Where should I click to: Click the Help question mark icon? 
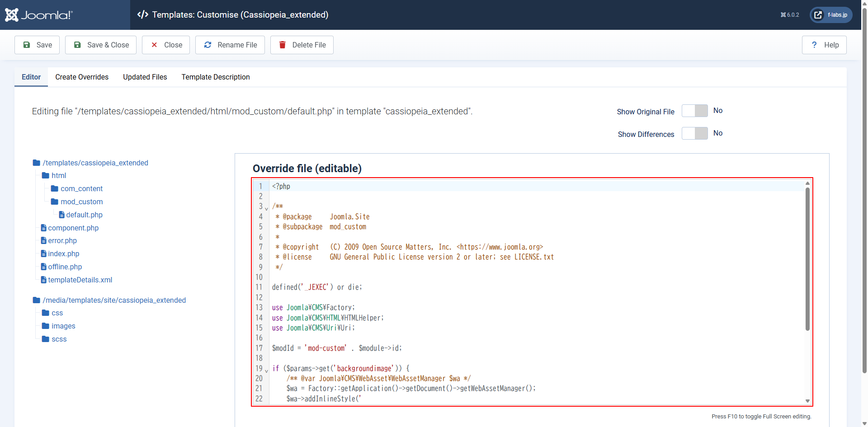tap(814, 45)
